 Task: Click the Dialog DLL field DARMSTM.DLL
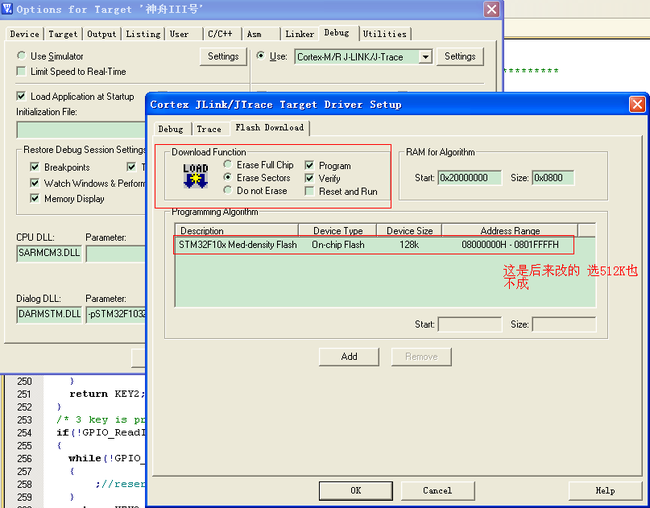coord(49,314)
